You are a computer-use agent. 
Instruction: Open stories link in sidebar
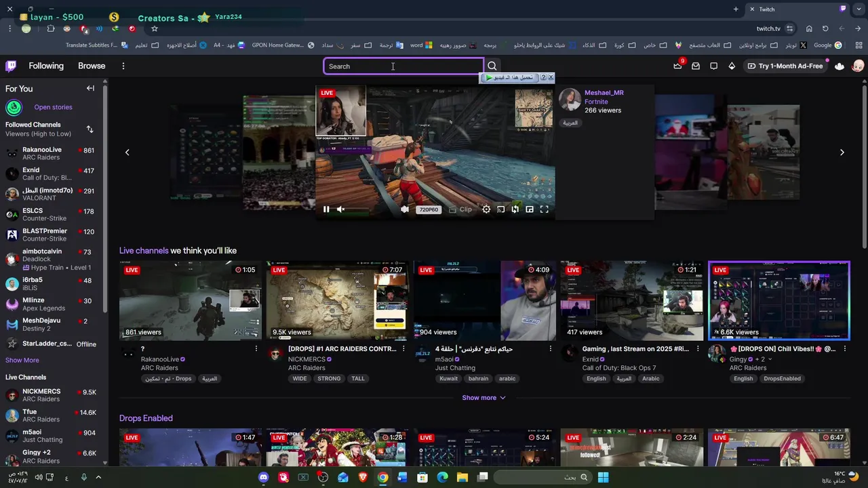pyautogui.click(x=53, y=107)
